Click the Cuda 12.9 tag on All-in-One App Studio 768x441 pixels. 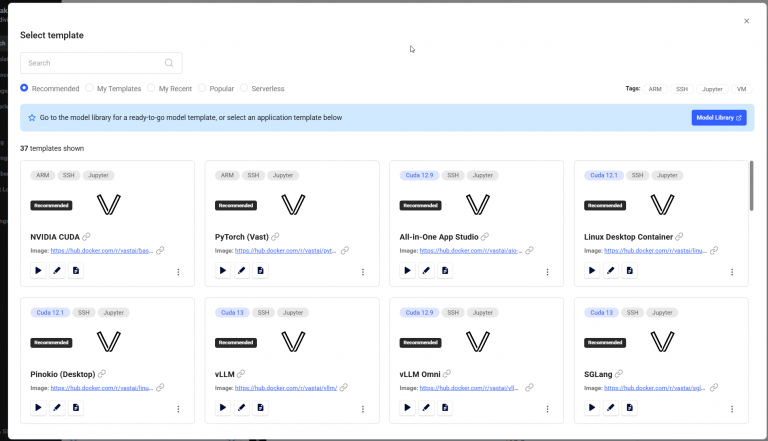point(419,175)
